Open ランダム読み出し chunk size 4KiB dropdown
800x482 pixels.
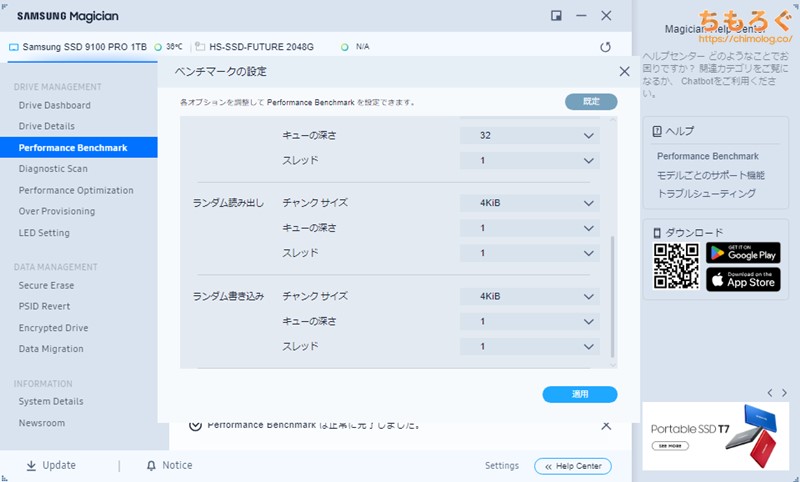click(530, 203)
